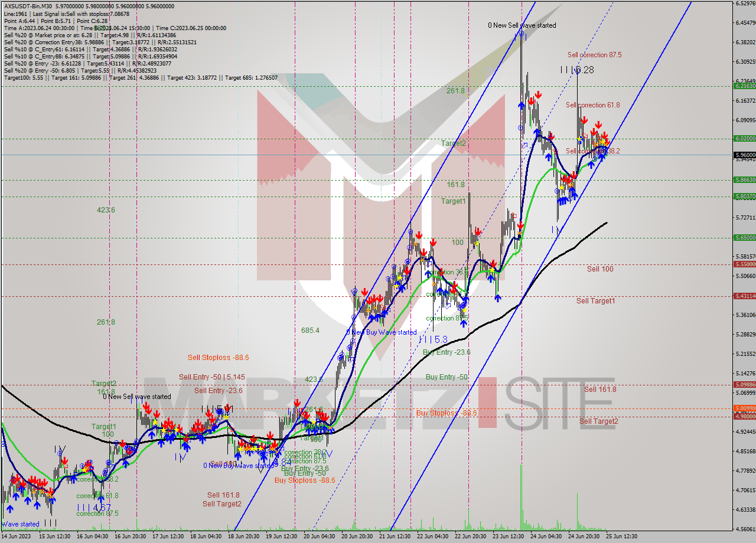The width and height of the screenshot is (756, 543).
Task: Click the 4.7061 price axis value
Action: click(745, 490)
